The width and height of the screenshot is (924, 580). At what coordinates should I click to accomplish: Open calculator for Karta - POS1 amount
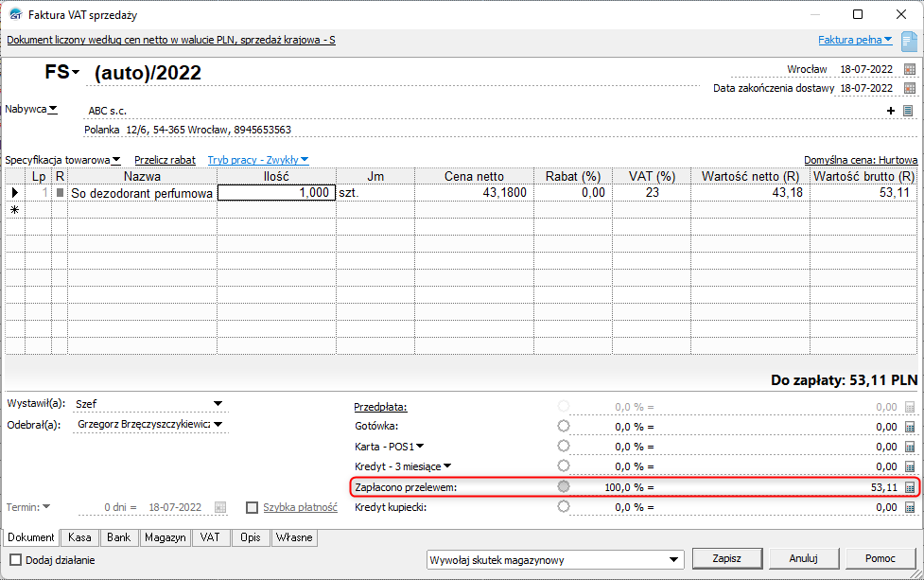(909, 447)
